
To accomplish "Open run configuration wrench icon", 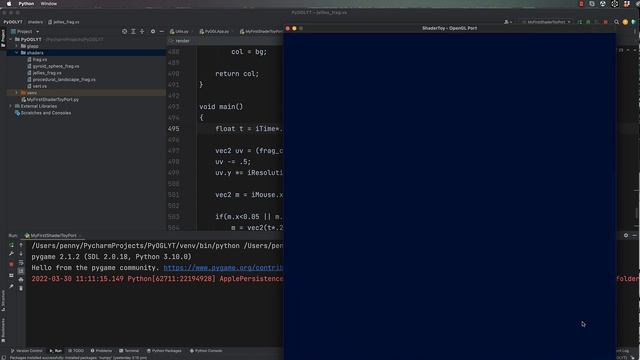I will coord(11,253).
